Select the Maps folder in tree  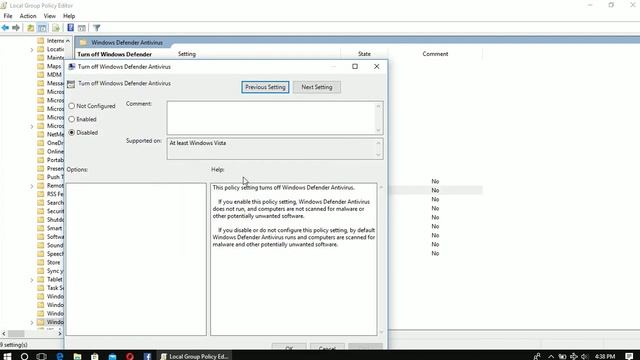click(53, 66)
